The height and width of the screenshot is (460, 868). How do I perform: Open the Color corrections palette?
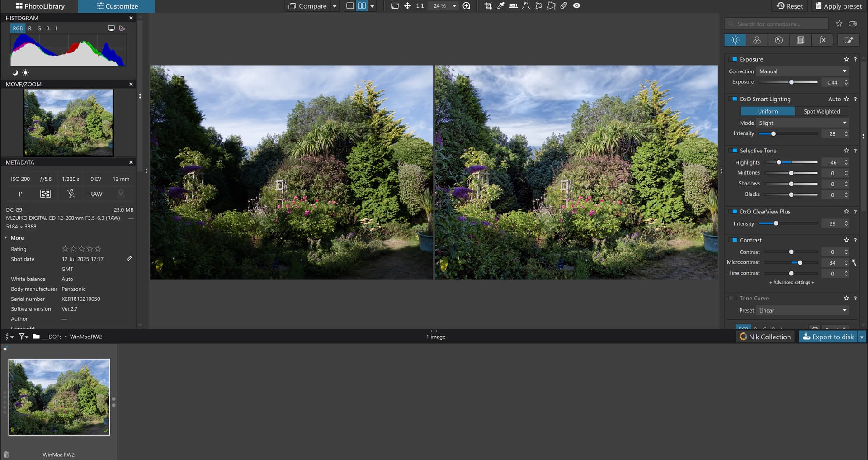pos(757,40)
